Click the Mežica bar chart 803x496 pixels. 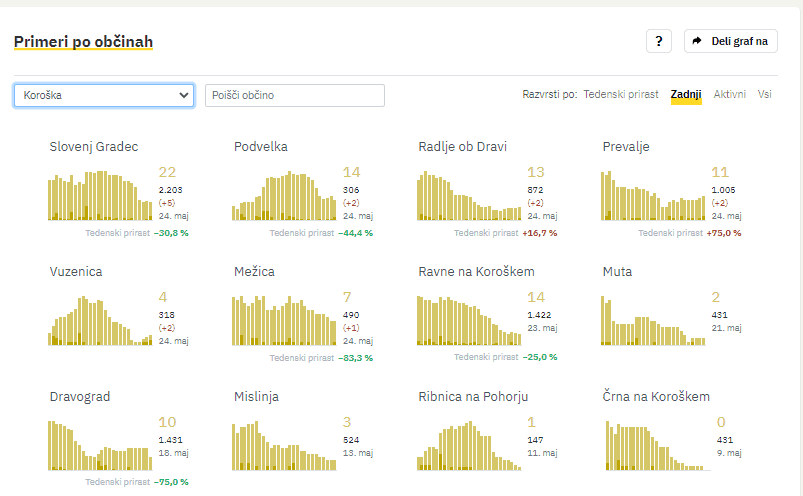coord(284,320)
